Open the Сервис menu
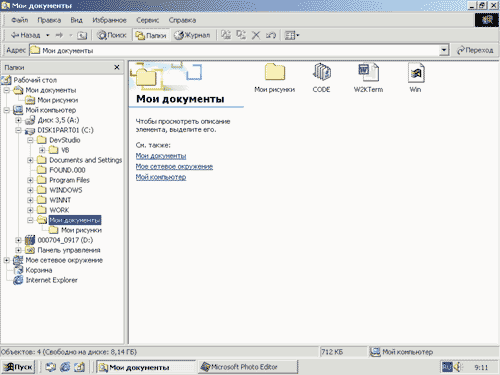Screen dimensions: 500x375 tap(147, 20)
